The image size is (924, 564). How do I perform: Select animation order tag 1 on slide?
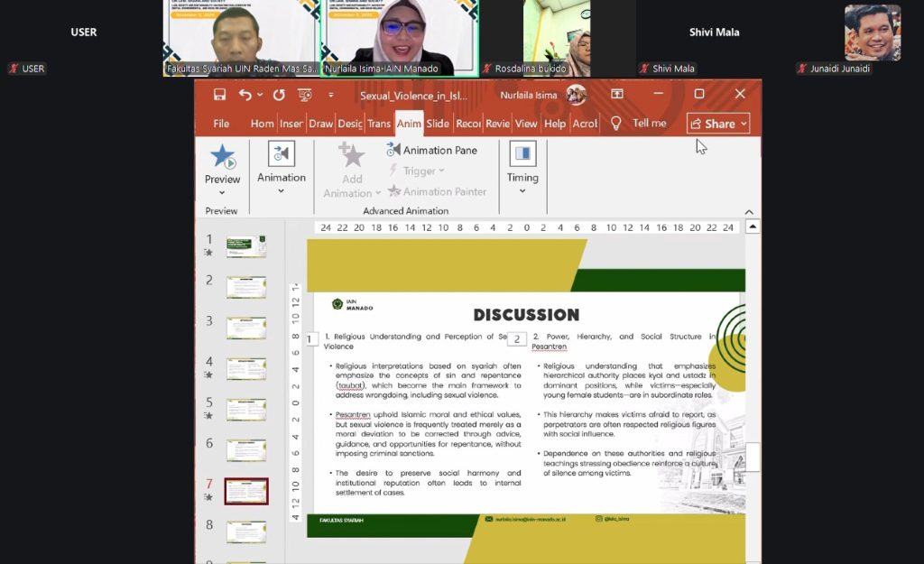click(310, 339)
